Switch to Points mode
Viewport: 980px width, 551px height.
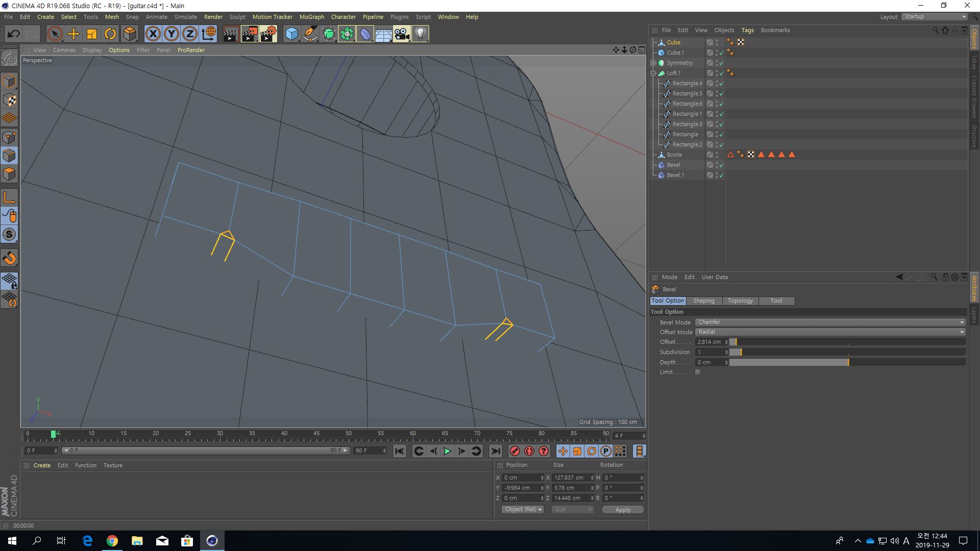(x=9, y=137)
